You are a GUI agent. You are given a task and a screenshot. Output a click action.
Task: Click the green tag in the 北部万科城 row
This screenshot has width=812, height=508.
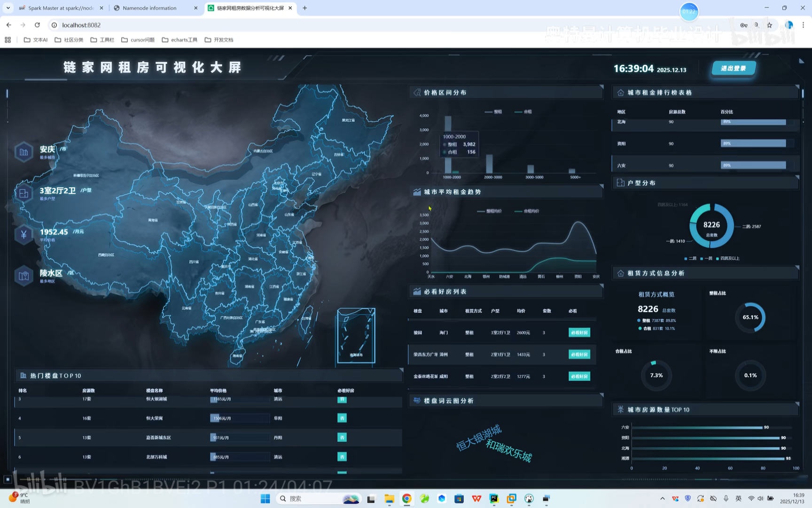click(x=342, y=457)
